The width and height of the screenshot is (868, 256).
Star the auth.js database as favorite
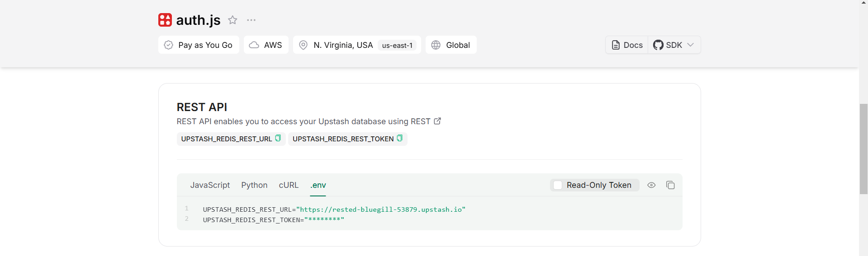[x=232, y=20]
